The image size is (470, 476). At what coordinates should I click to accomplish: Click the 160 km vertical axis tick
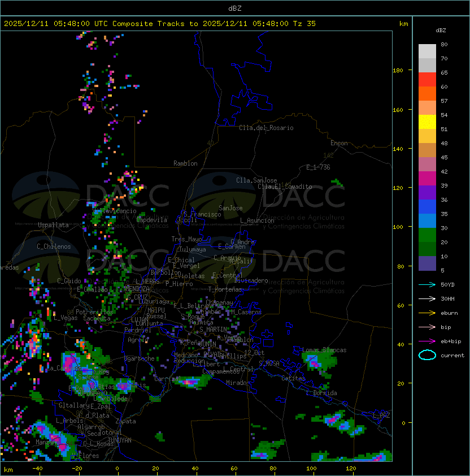pyautogui.click(x=398, y=110)
